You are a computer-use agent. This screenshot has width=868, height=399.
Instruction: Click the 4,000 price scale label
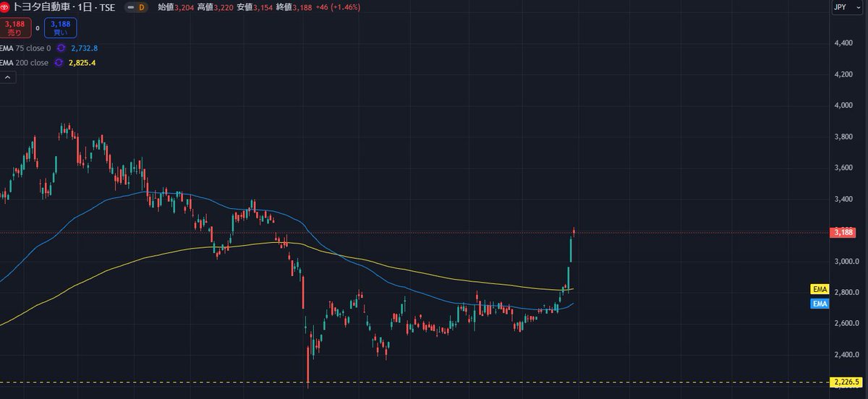pyautogui.click(x=843, y=106)
